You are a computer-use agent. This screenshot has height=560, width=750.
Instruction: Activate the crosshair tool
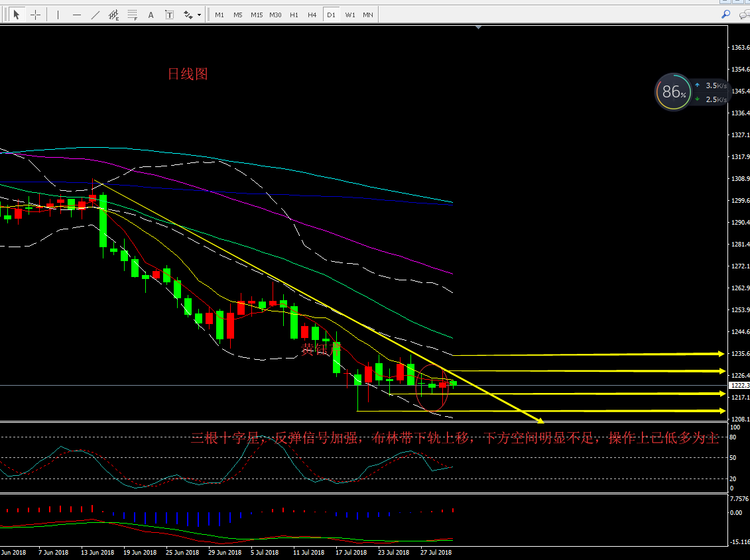pyautogui.click(x=35, y=15)
